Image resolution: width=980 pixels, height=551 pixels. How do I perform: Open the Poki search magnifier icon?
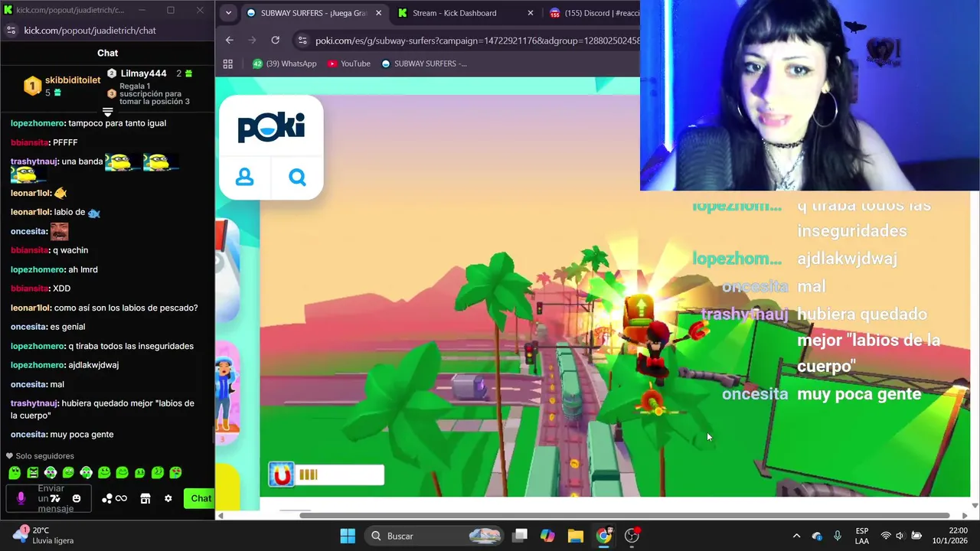[297, 178]
